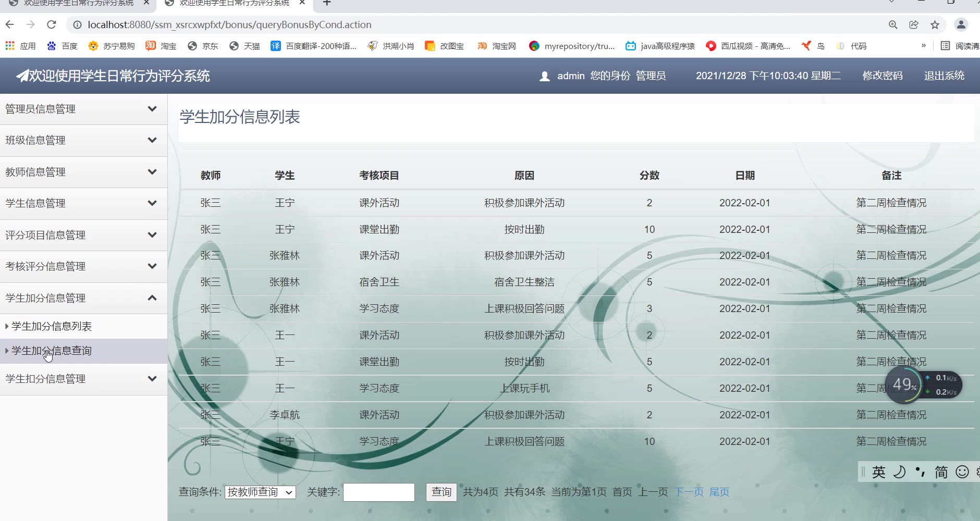Click 首页 first page link
The width and height of the screenshot is (980, 521).
[622, 492]
